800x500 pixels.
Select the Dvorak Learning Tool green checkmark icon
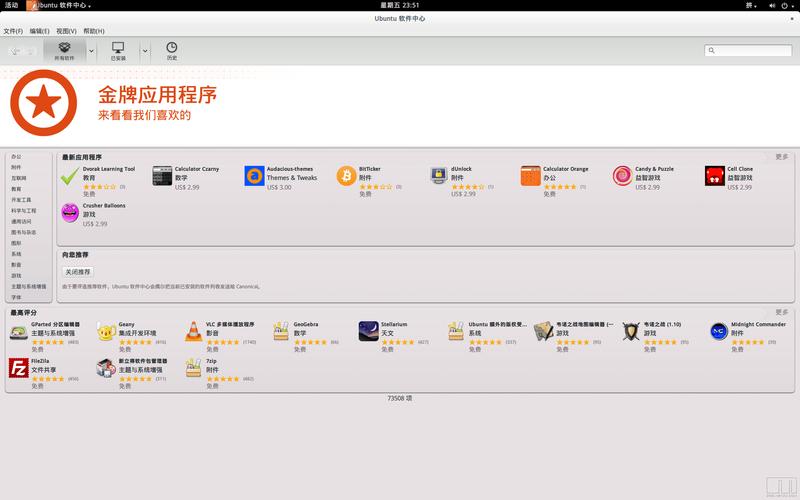coord(70,176)
